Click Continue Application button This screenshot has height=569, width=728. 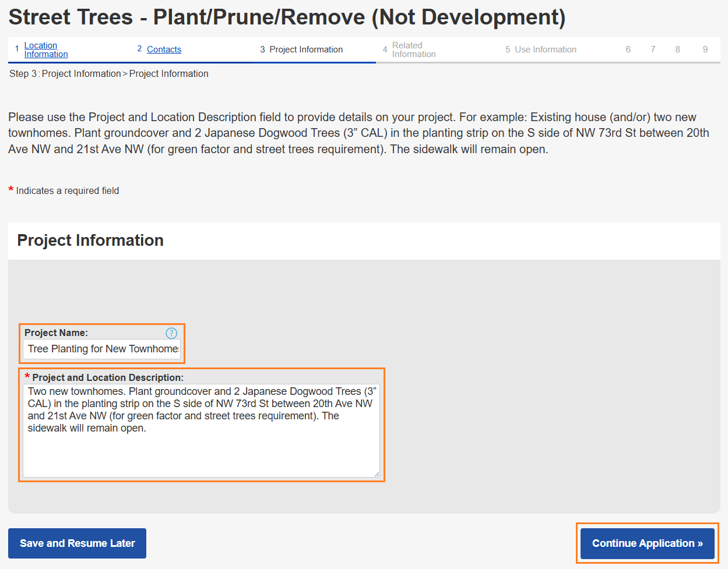[647, 543]
